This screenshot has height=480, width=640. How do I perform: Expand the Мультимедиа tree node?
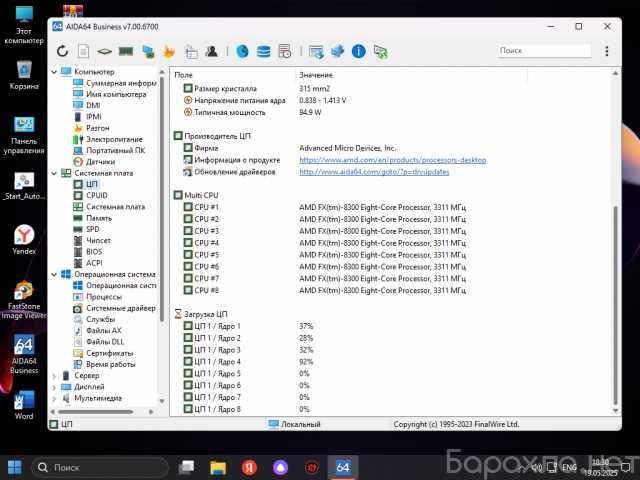pyautogui.click(x=54, y=398)
